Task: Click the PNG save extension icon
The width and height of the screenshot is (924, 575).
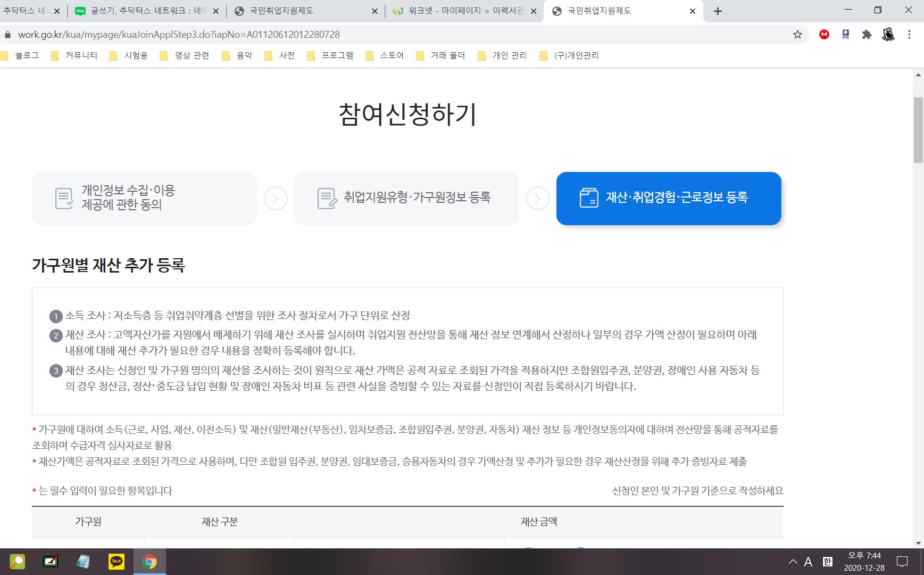Action: coord(845,35)
